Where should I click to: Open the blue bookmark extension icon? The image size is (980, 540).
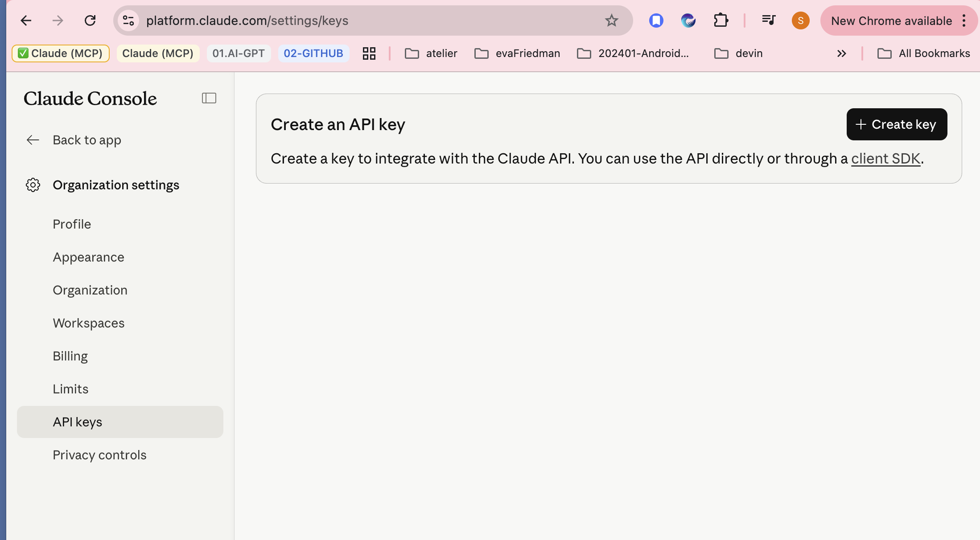click(656, 20)
